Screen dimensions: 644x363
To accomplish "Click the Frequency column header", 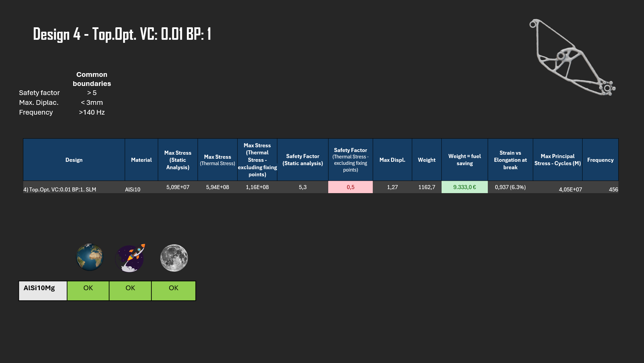I will 600,160.
